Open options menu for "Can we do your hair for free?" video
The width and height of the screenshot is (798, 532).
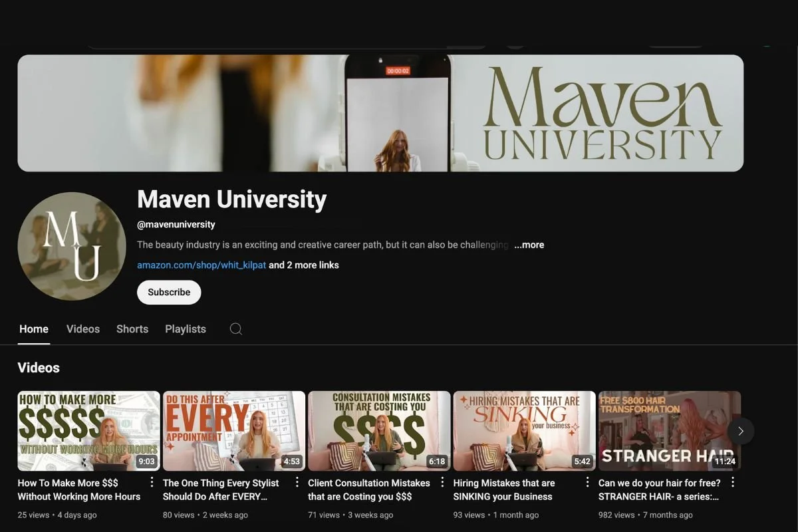click(x=733, y=483)
